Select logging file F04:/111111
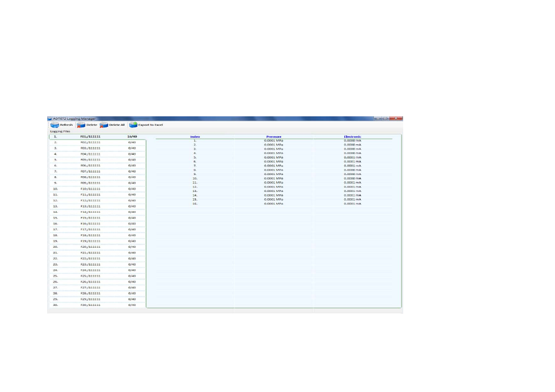Screen dimensions: 555x392 97,154
